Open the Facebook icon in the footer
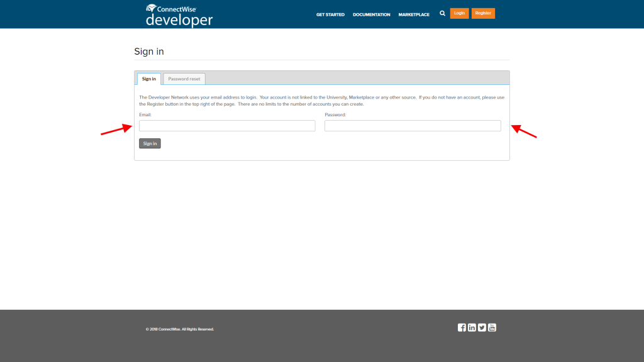The width and height of the screenshot is (644, 362). pos(462,327)
